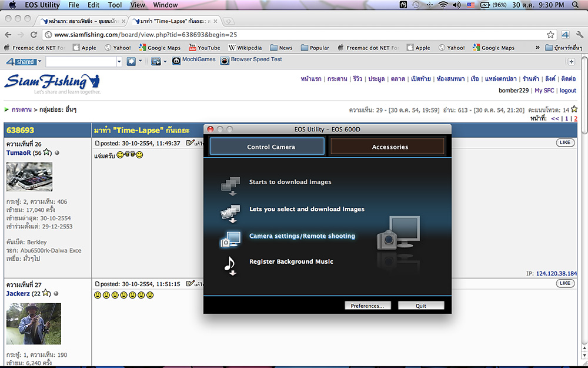The image size is (588, 368).
Task: Close the second browser tab
Action: point(215,21)
